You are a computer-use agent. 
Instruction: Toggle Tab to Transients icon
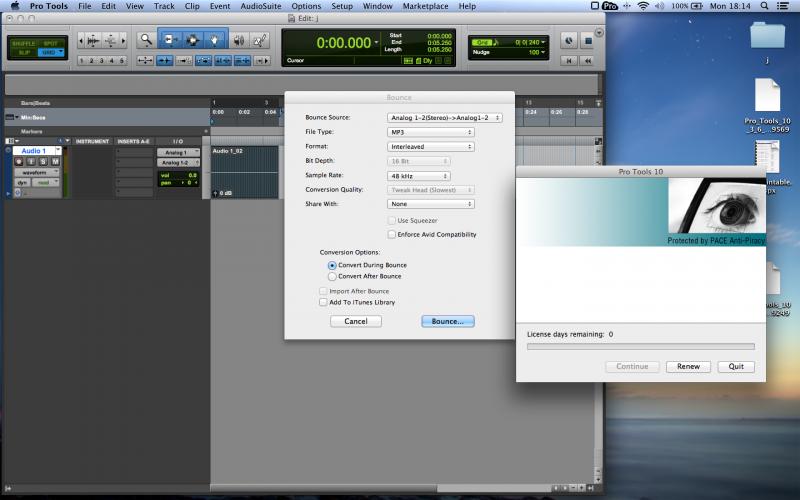click(164, 61)
